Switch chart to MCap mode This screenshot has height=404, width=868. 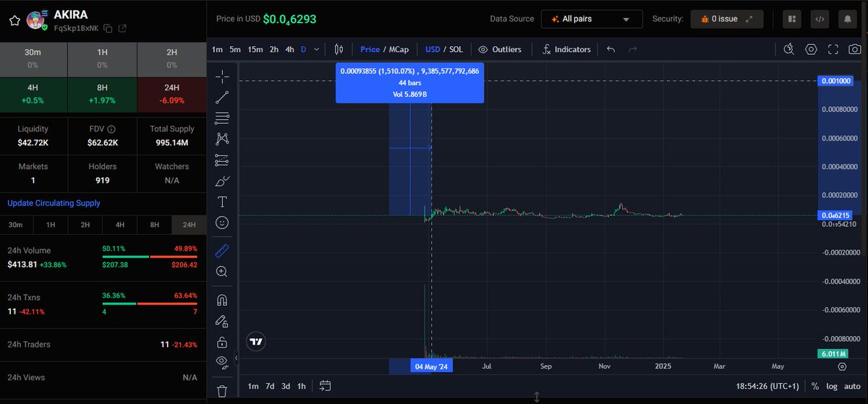pos(399,49)
